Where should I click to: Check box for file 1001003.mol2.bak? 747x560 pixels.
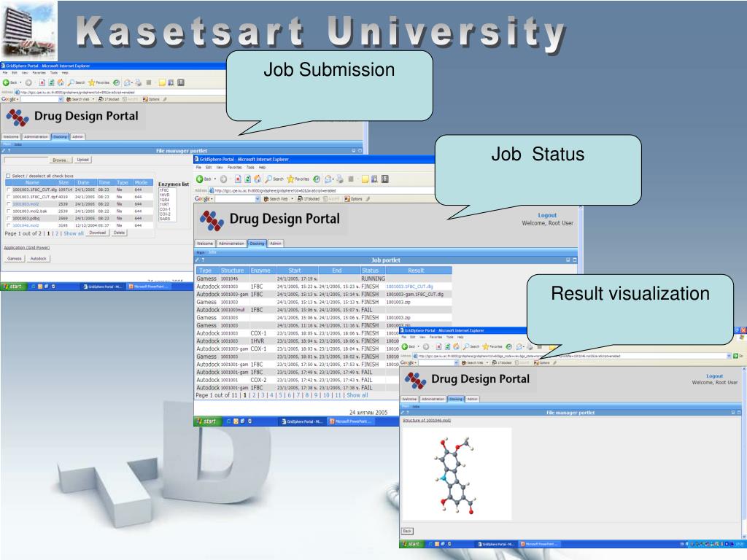[8, 211]
